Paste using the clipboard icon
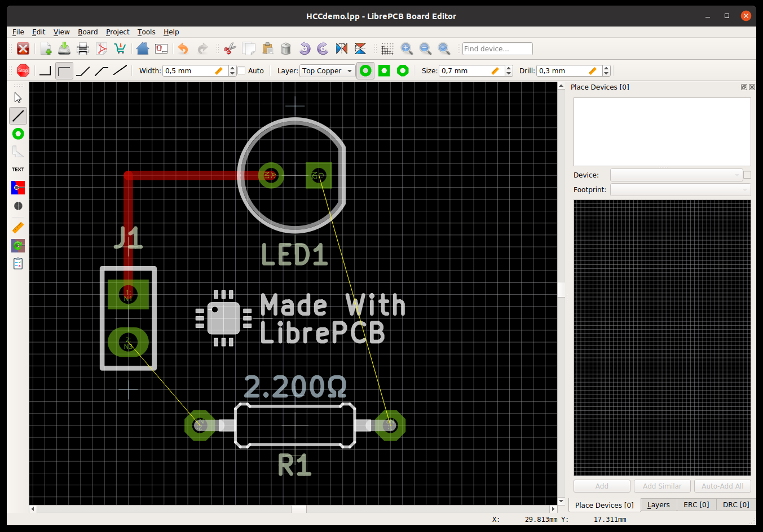This screenshot has width=763, height=532. (x=267, y=48)
